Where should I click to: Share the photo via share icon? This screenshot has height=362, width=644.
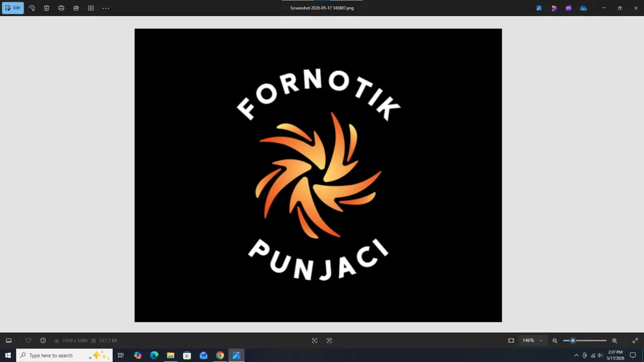coord(76,8)
